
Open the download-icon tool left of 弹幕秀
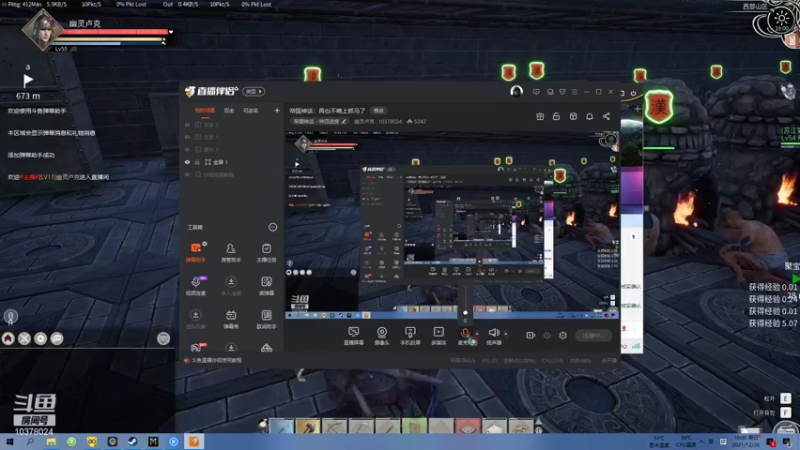point(195,319)
